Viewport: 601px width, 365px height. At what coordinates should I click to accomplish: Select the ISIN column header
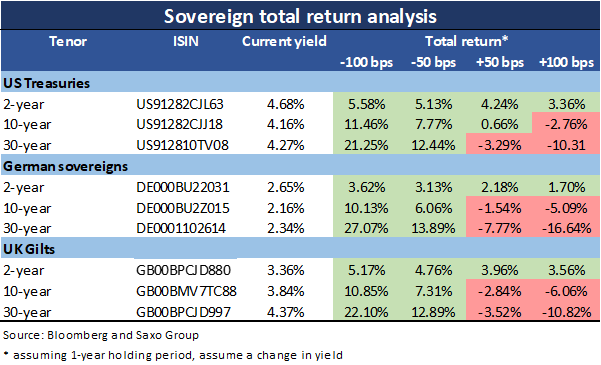[186, 41]
